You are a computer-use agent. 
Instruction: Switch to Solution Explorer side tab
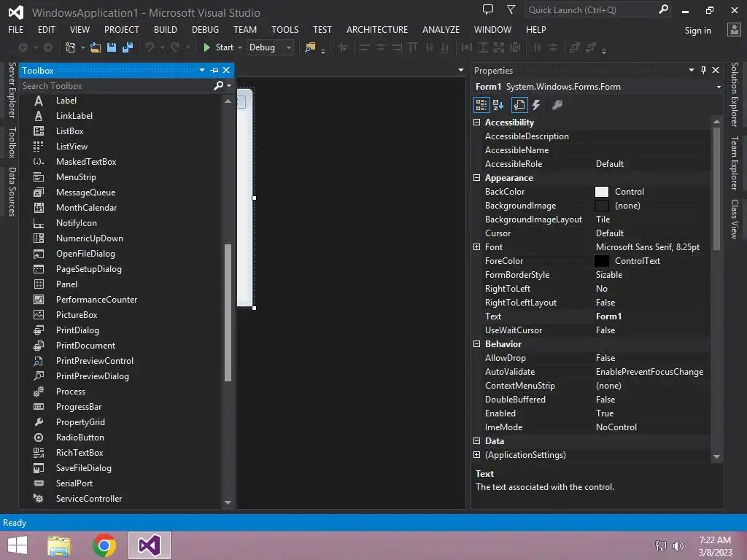point(734,94)
